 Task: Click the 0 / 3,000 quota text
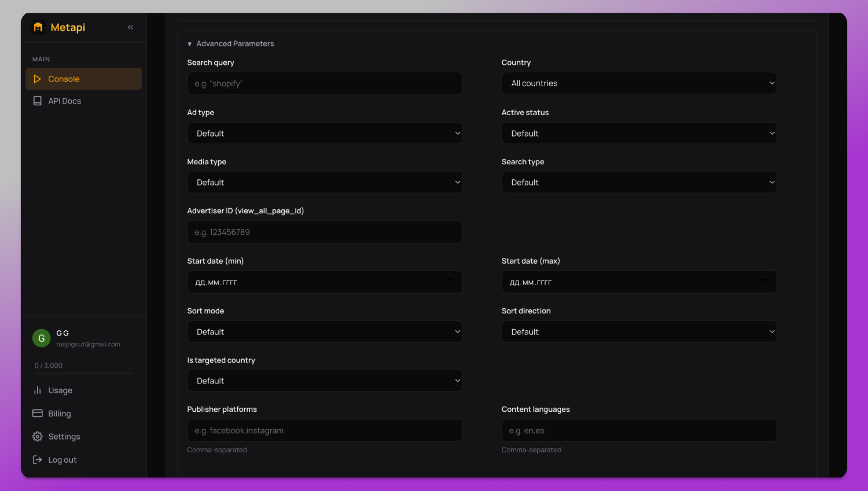point(49,366)
